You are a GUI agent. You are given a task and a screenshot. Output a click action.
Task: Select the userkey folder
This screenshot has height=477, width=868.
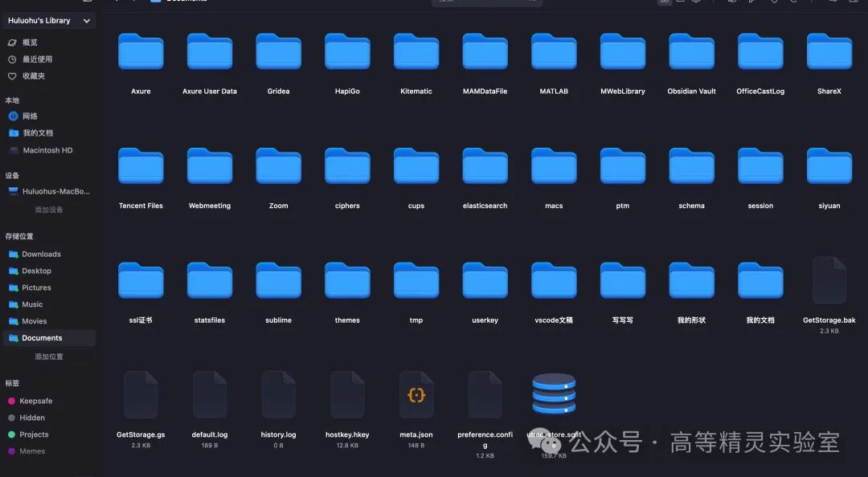click(485, 280)
